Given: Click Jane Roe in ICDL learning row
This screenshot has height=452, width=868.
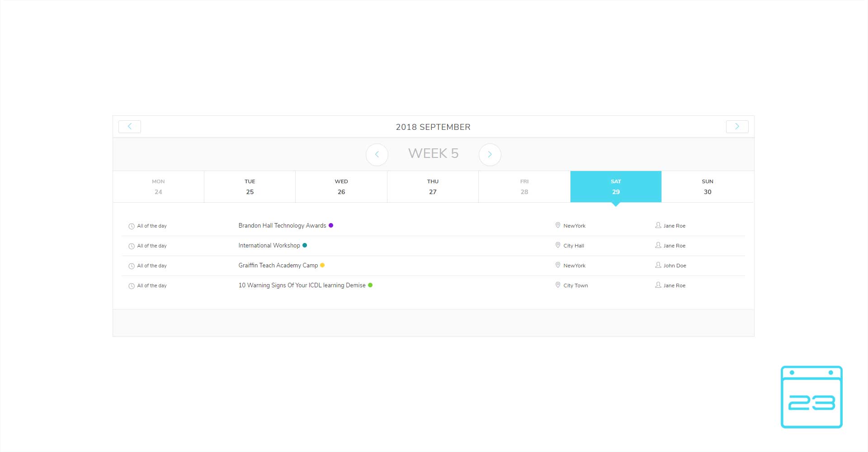Looking at the screenshot, I should (675, 285).
